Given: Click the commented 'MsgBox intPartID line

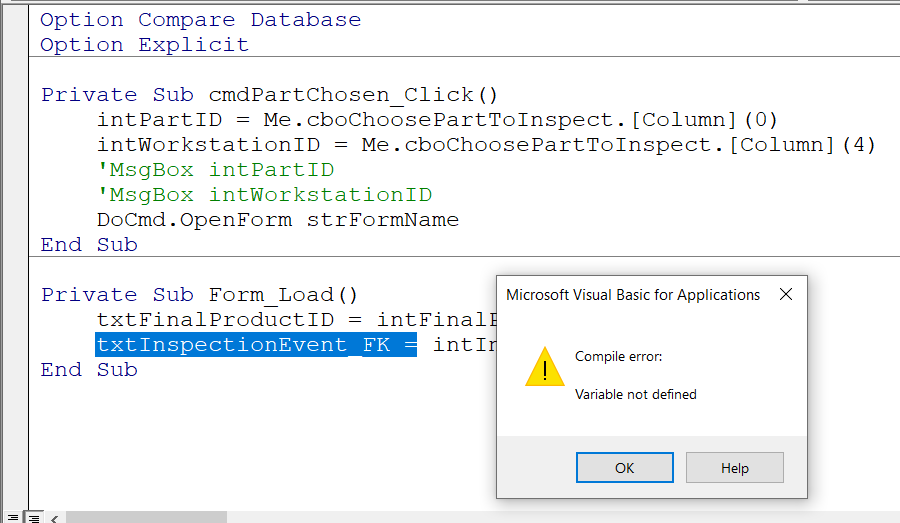Looking at the screenshot, I should coord(215,170).
